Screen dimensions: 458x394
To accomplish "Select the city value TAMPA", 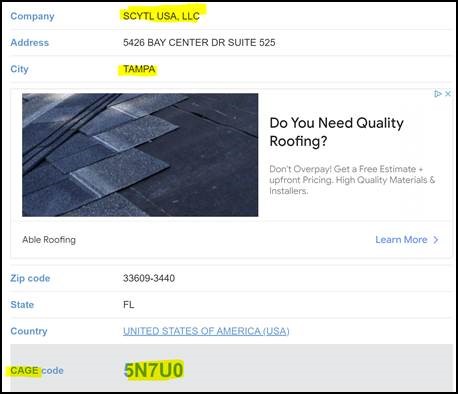I will (139, 69).
